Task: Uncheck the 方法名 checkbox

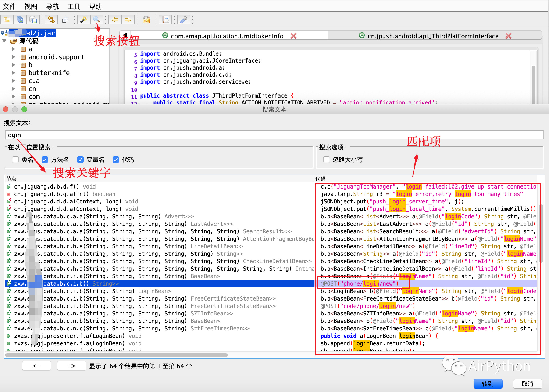Action: click(45, 160)
